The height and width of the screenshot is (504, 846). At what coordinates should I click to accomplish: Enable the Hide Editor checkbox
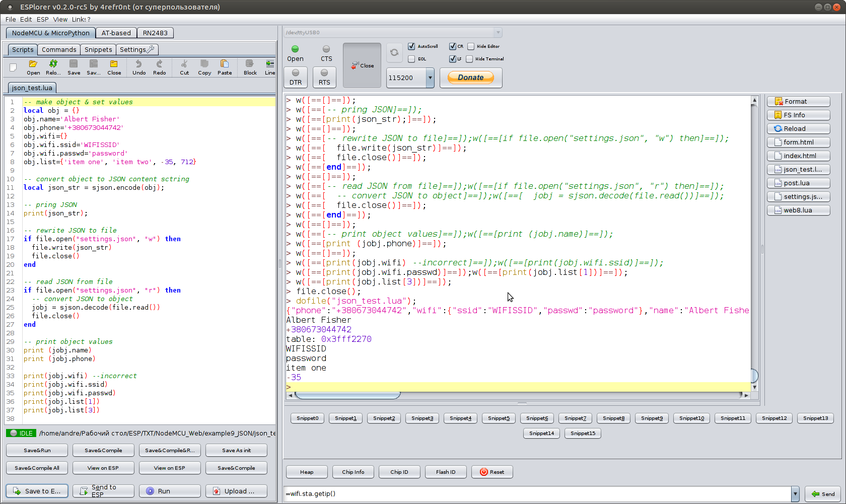[471, 46]
